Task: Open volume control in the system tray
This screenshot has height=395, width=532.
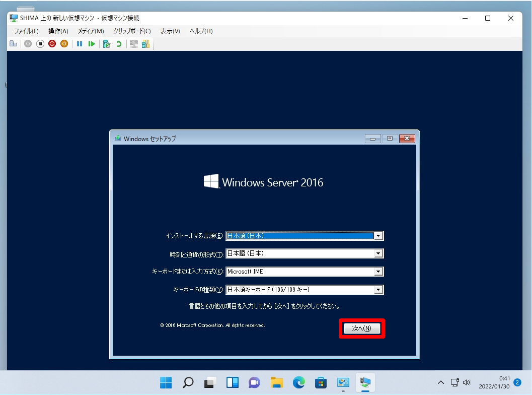Action: click(x=467, y=383)
